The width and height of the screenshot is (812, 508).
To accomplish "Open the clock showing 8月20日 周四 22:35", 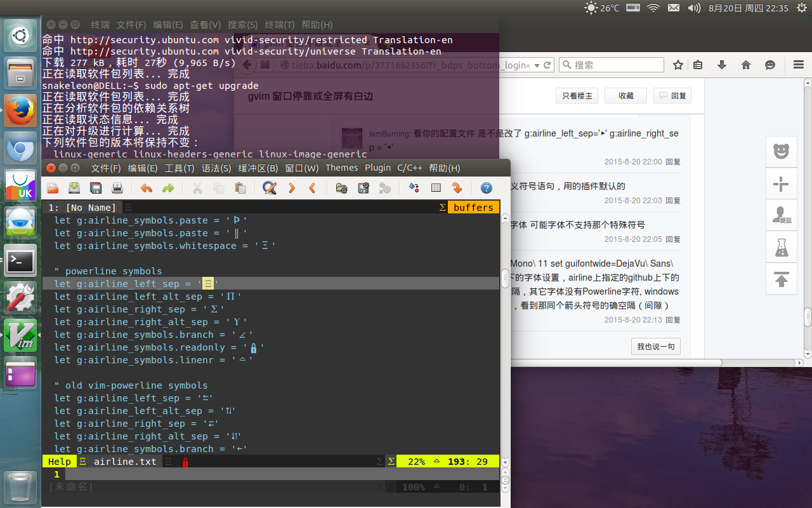I will tap(749, 8).
